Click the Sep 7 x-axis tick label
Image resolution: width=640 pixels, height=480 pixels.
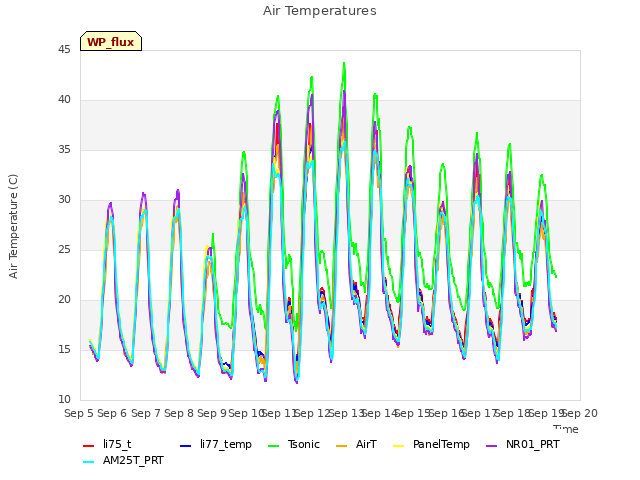pos(146,413)
